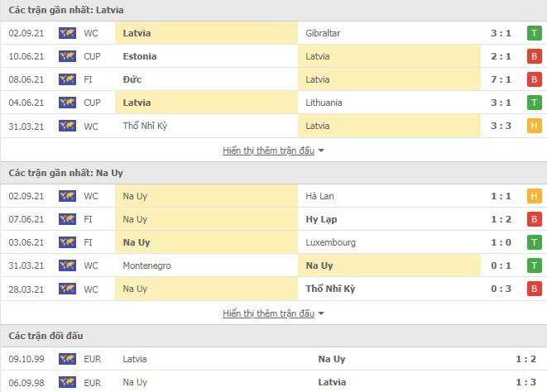Click the world flag icon on 08.06.21 row
Image resolution: width=547 pixels, height=392 pixels.
(67, 79)
